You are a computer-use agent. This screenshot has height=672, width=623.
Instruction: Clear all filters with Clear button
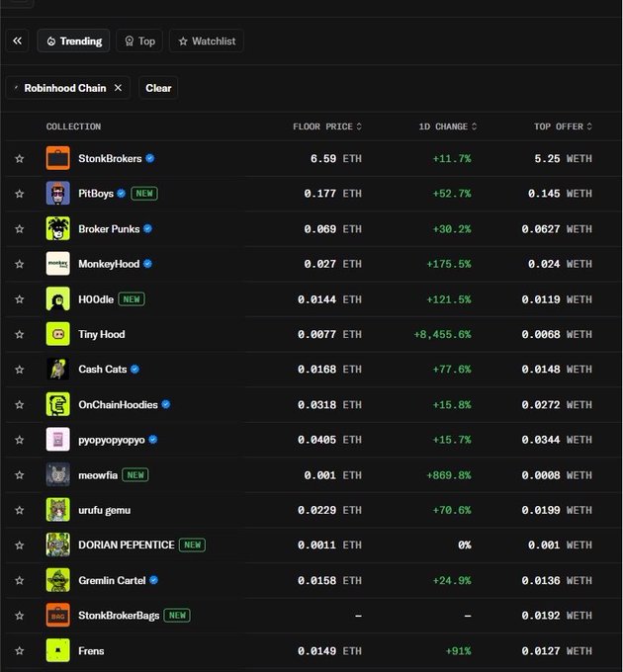[158, 88]
